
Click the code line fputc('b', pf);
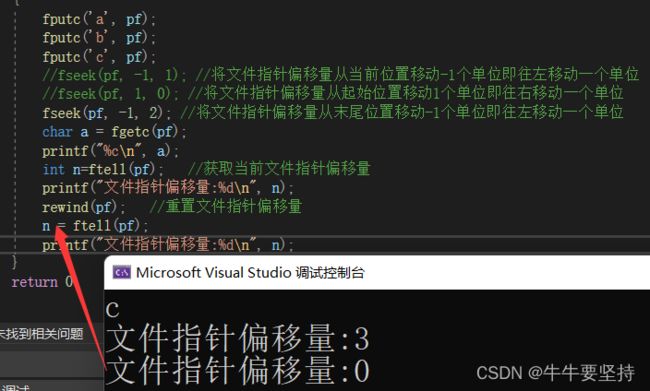[99, 38]
